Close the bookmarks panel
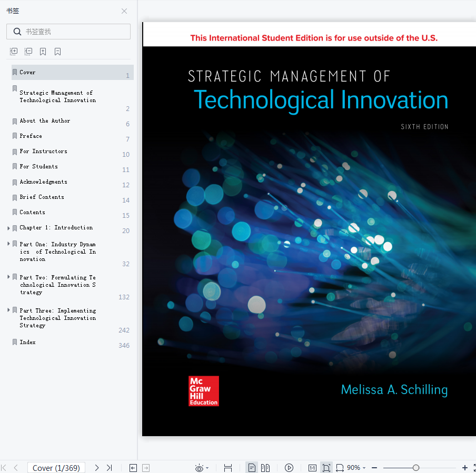This screenshot has height=473, width=476. (x=124, y=11)
